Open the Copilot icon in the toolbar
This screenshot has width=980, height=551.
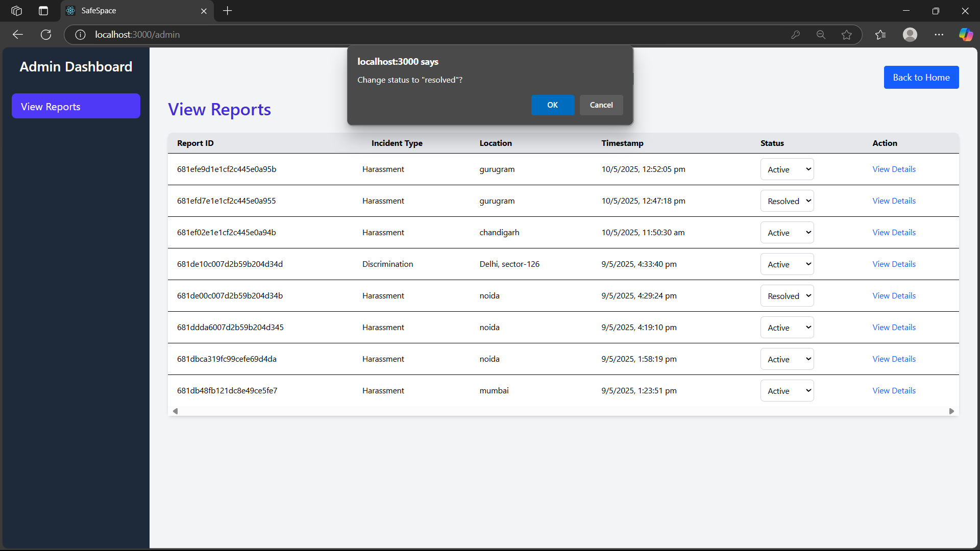click(966, 35)
